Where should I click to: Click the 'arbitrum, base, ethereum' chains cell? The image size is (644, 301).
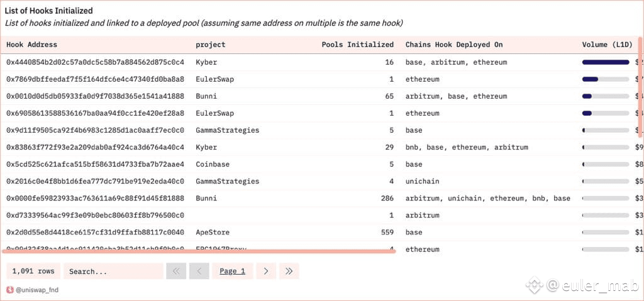coord(457,96)
